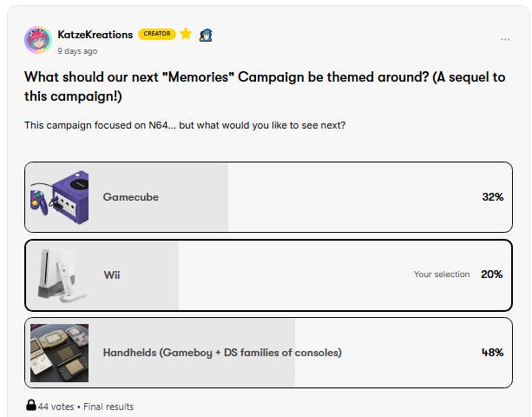Click the 32% result for Gamecube
Viewport: 532px width, 417px height.
(x=492, y=197)
